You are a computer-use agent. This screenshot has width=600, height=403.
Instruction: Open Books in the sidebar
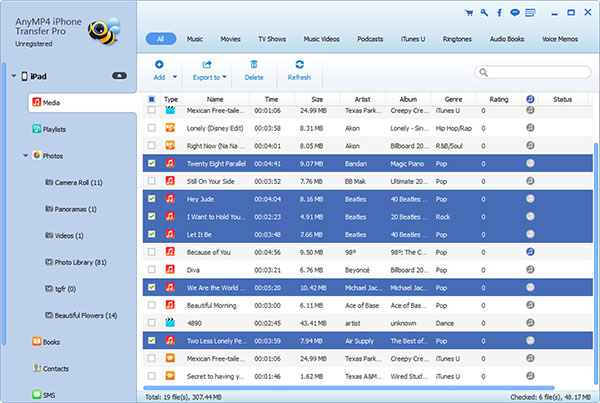[48, 342]
